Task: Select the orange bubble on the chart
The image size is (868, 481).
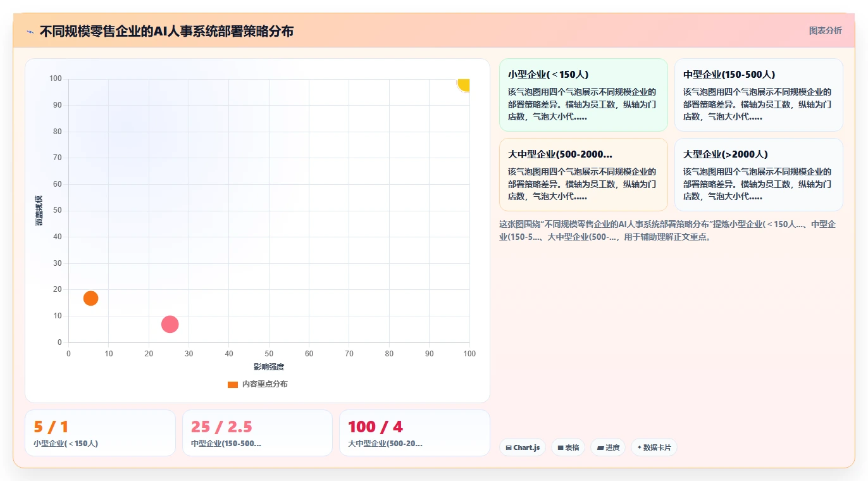Action: tap(90, 298)
